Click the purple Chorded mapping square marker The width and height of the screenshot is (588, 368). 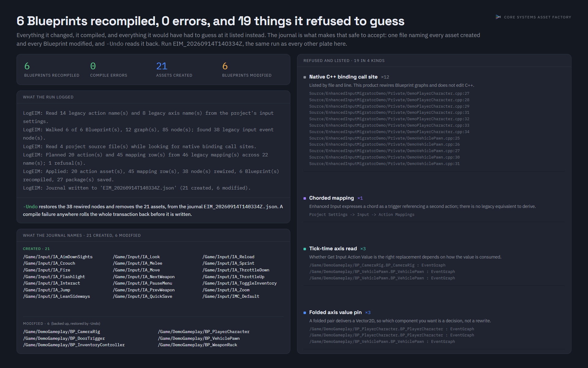click(x=305, y=198)
